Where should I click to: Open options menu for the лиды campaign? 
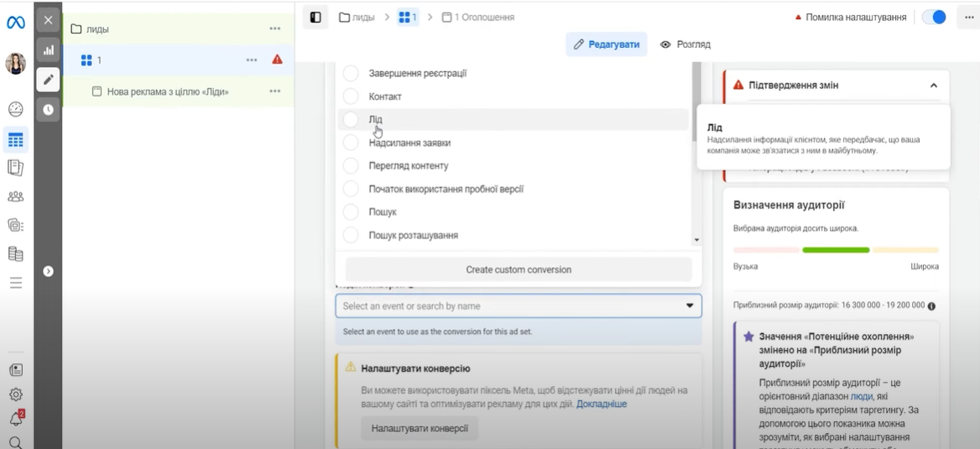275,29
